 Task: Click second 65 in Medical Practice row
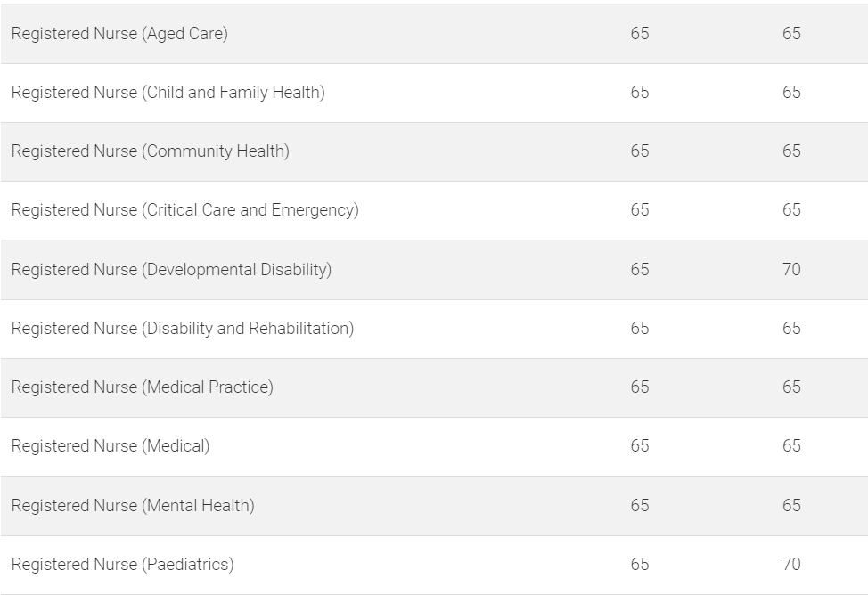click(791, 387)
